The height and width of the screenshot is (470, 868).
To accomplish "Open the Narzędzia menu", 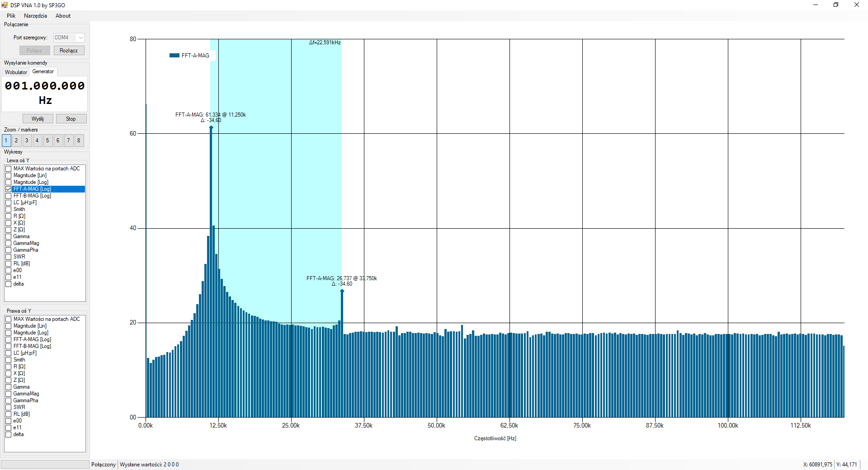I will point(35,16).
